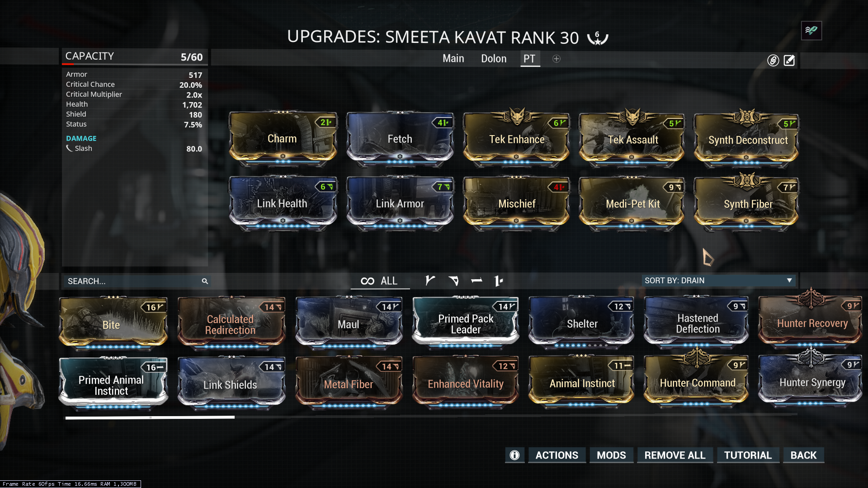Click search magnifier icon
Screen dimensions: 868x488
coord(205,281)
